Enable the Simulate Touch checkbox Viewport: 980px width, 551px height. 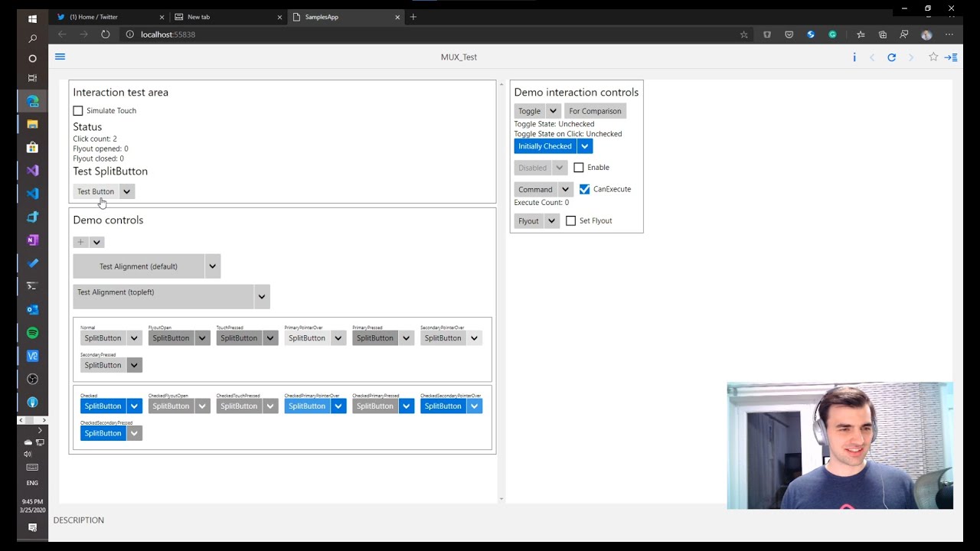click(78, 111)
